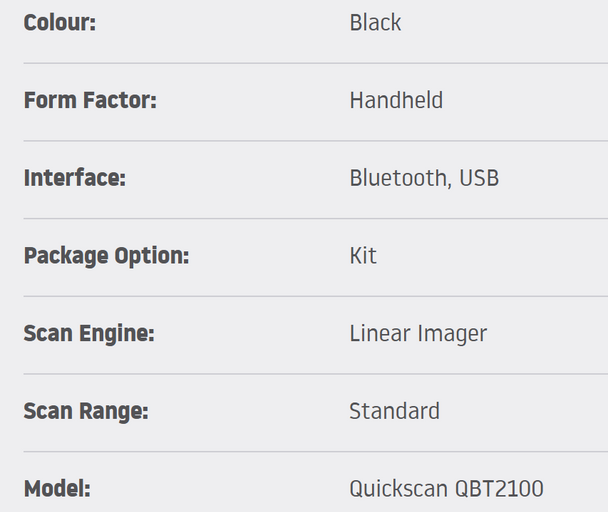This screenshot has height=512, width=608.
Task: Select the Linear Imager value
Action: (x=418, y=334)
